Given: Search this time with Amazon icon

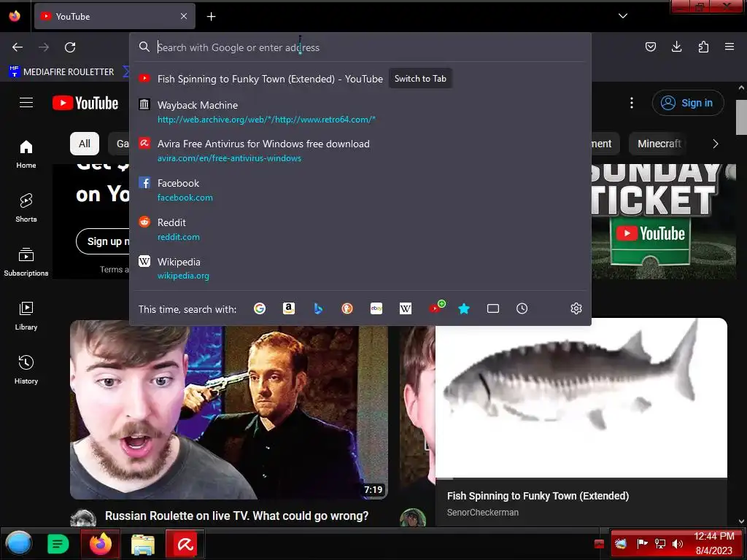Looking at the screenshot, I should coord(289,308).
